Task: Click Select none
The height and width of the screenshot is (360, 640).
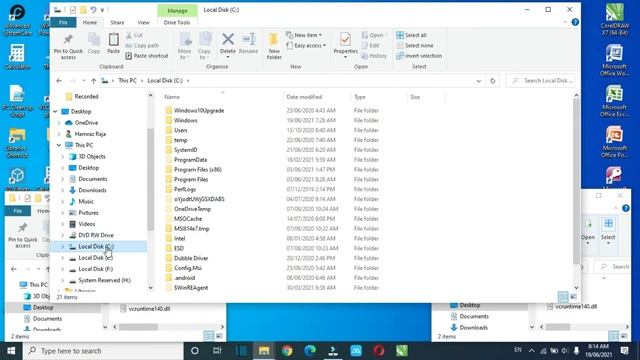Action: (415, 45)
